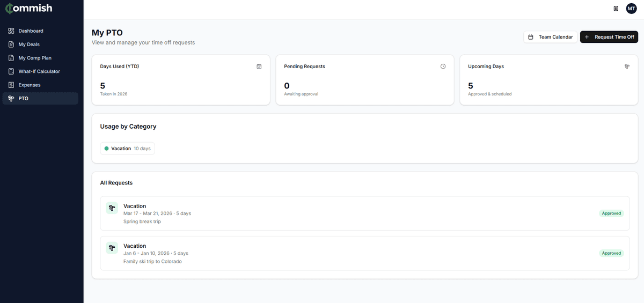Viewport: 644px width, 303px height.
Task: Click the green dot on Vacation chip
Action: pyautogui.click(x=107, y=149)
